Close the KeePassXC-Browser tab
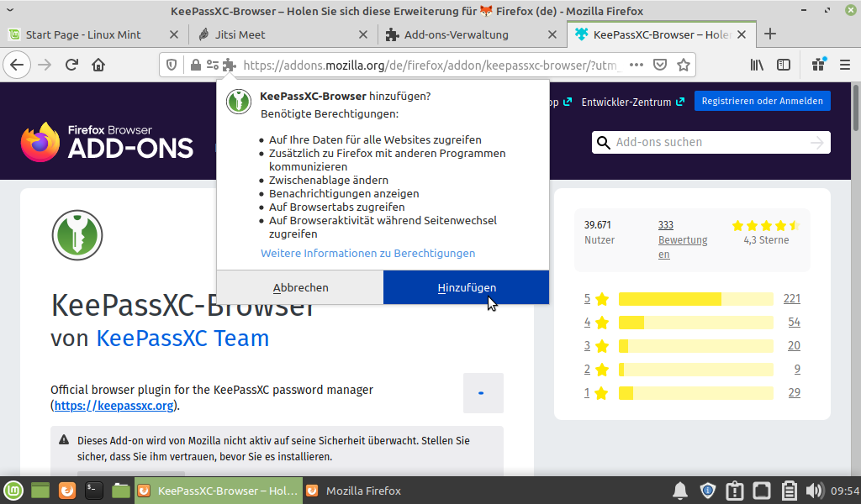Viewport: 861px width, 504px height. coord(742,34)
